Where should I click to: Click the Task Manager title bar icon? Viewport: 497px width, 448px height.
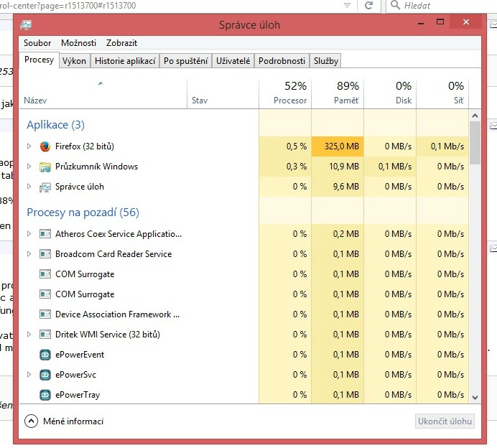coord(26,24)
